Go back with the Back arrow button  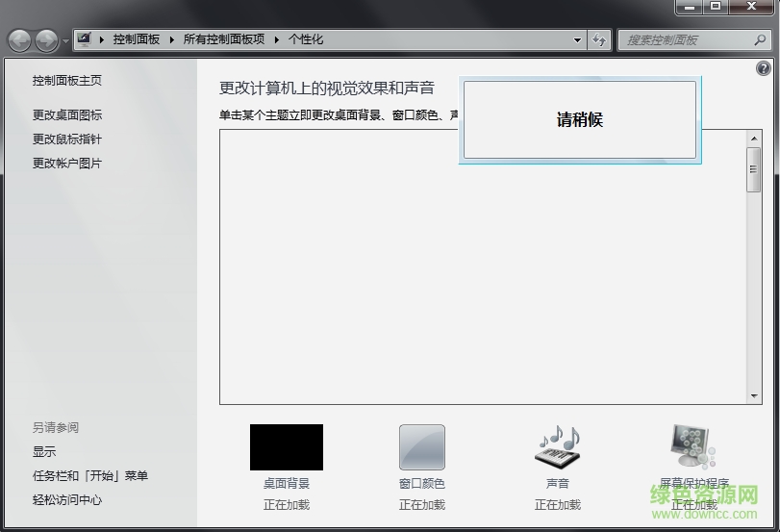[x=20, y=40]
